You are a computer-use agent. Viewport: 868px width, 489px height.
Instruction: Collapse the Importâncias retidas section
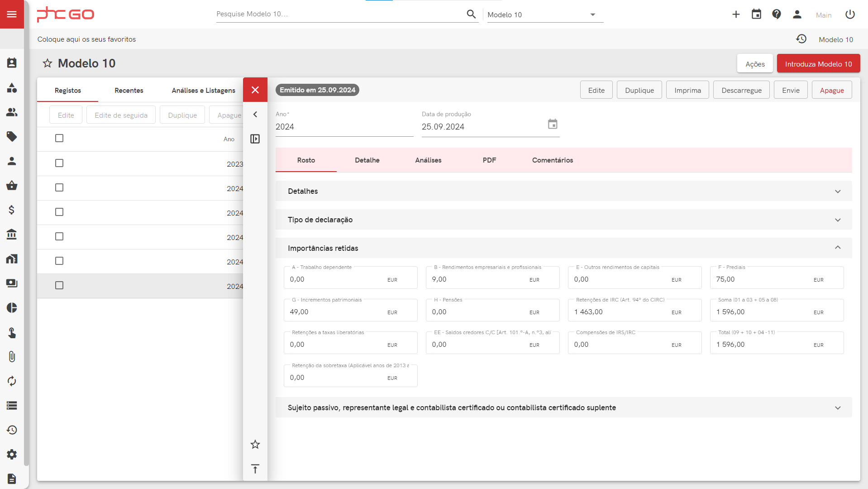click(837, 248)
